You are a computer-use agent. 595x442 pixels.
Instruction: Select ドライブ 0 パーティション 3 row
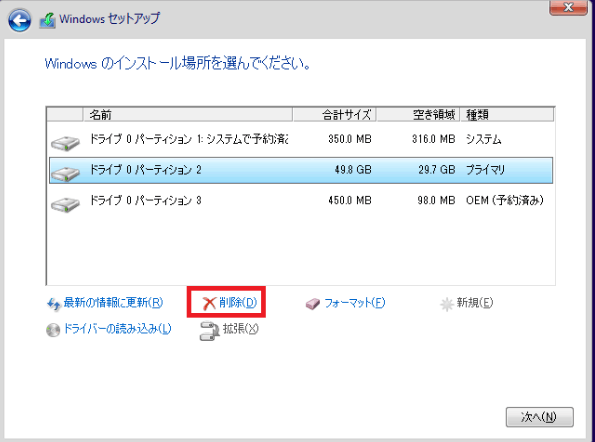pos(301,200)
